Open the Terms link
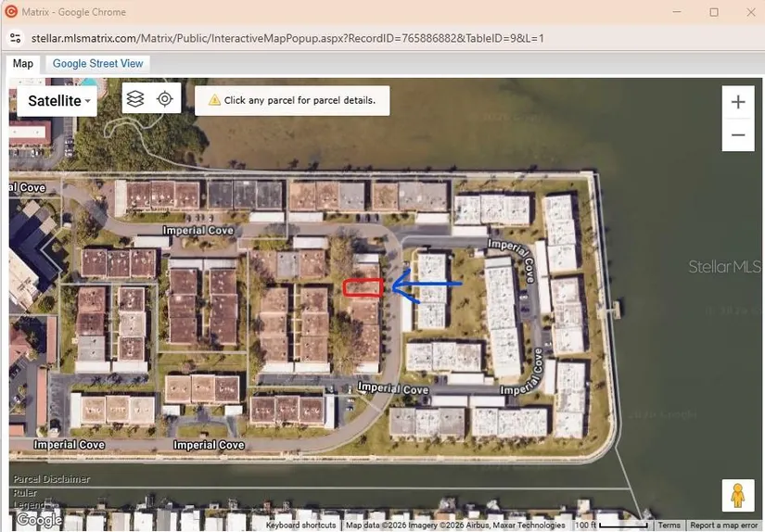This screenshot has width=765, height=532. click(669, 526)
